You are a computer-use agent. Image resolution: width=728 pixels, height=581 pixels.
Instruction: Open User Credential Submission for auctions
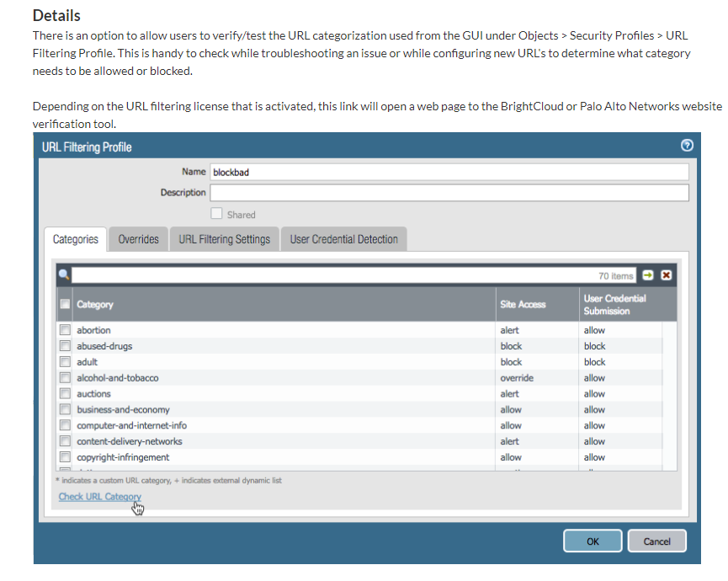[594, 394]
